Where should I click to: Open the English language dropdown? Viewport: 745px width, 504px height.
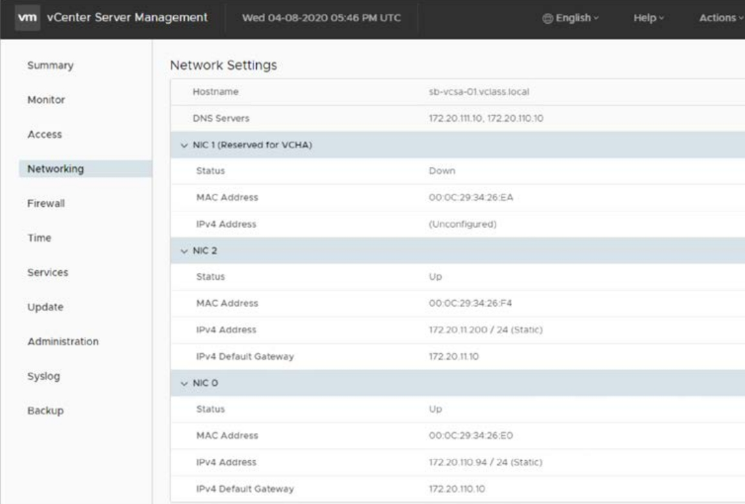571,18
